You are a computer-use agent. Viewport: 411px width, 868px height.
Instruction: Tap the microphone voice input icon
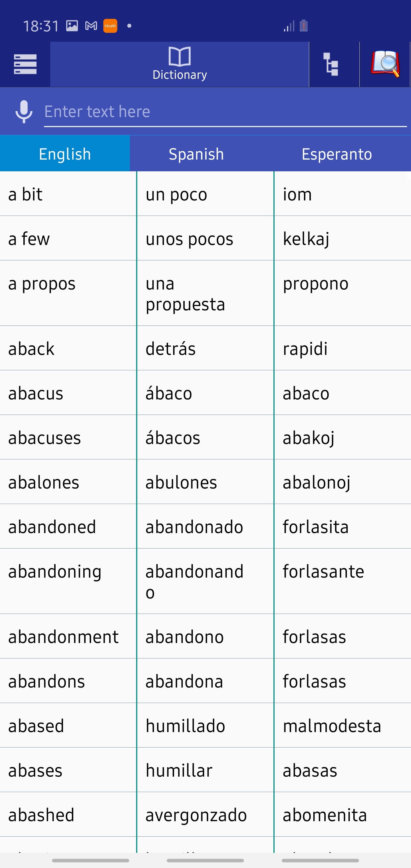pos(24,112)
